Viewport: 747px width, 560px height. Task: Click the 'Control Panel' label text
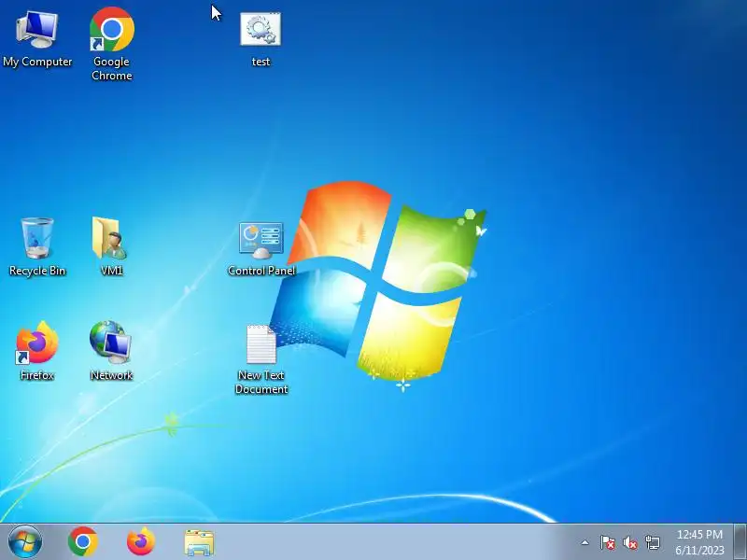pos(261,271)
